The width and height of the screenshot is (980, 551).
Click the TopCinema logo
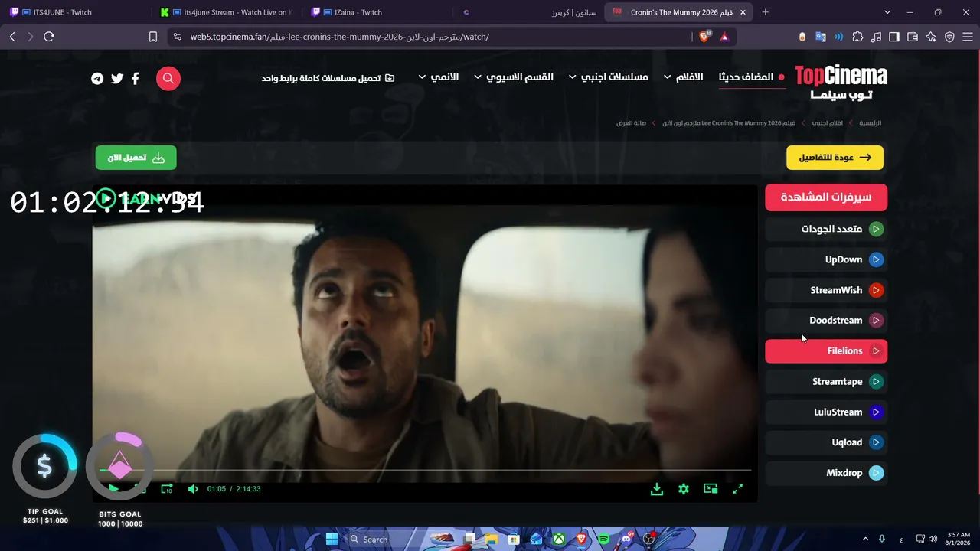click(x=841, y=81)
